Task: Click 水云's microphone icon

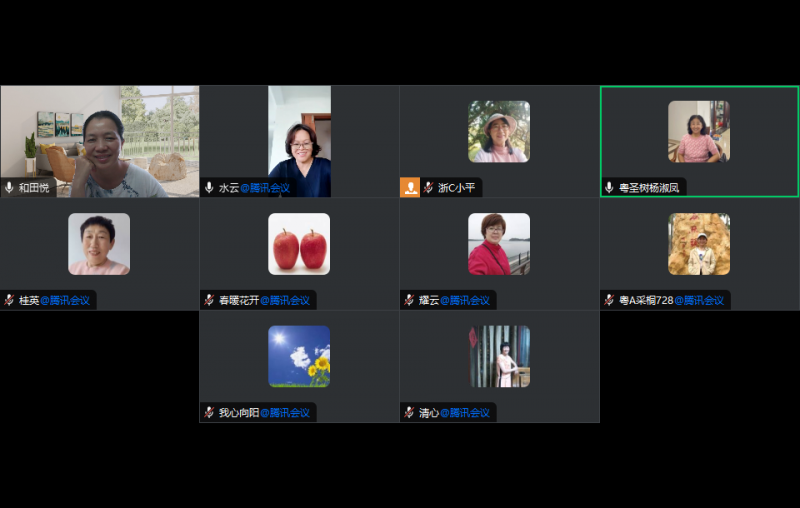Action: pos(209,188)
